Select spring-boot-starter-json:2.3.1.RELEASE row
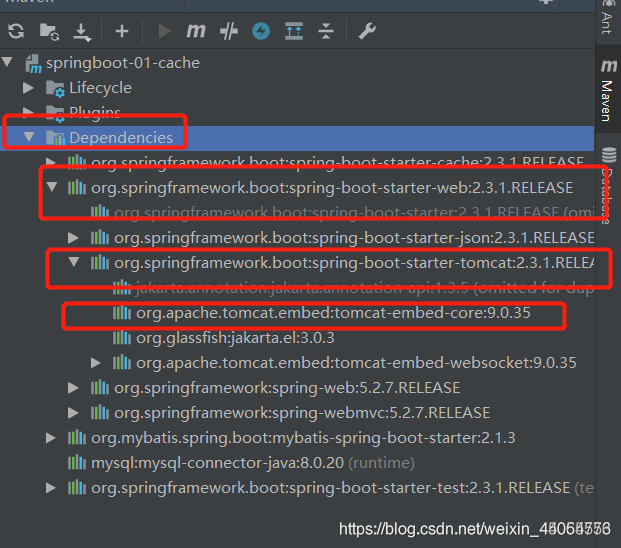The height and width of the screenshot is (548, 621). coord(297,238)
